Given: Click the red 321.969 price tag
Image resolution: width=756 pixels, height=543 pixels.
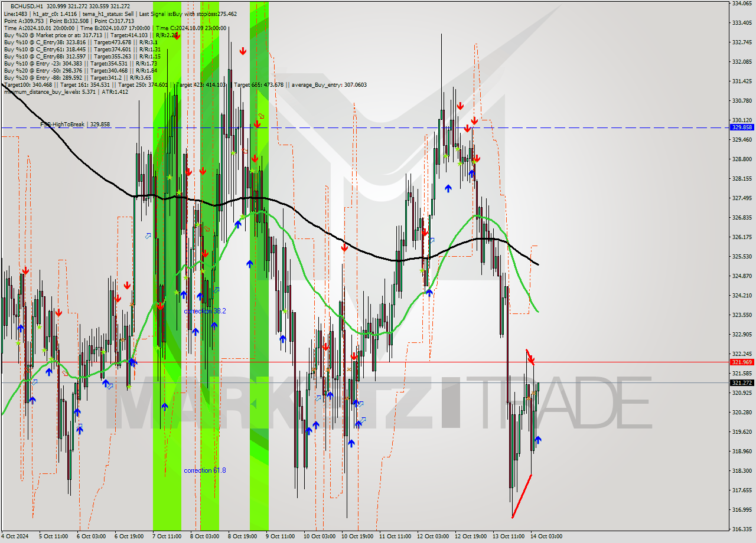Looking at the screenshot, I should (742, 362).
